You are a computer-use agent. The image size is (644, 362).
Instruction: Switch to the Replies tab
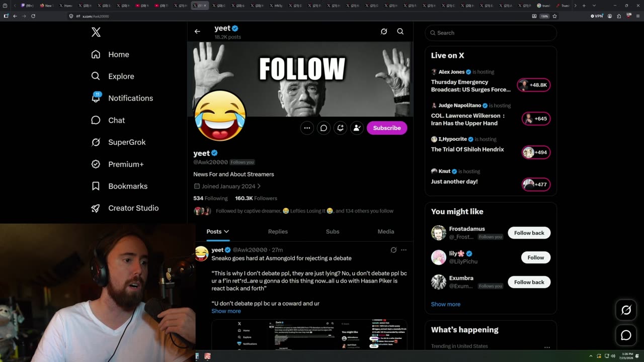point(278,232)
